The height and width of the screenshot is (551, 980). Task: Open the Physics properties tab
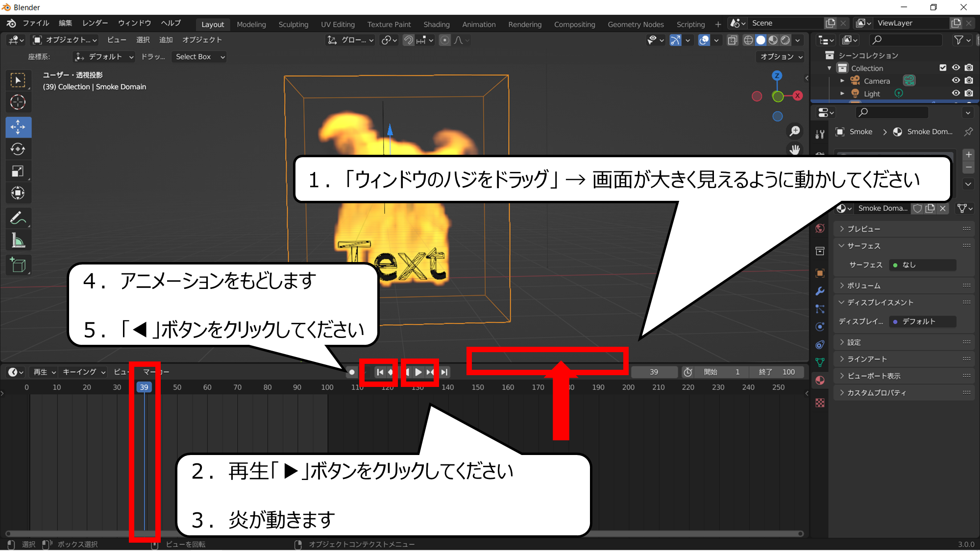(x=820, y=327)
